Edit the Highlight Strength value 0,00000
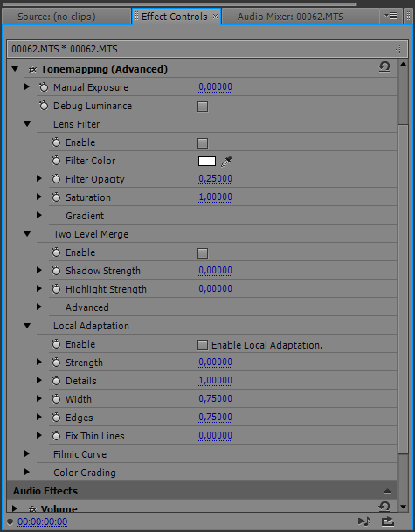Viewport: 415px width, 532px height. point(216,289)
